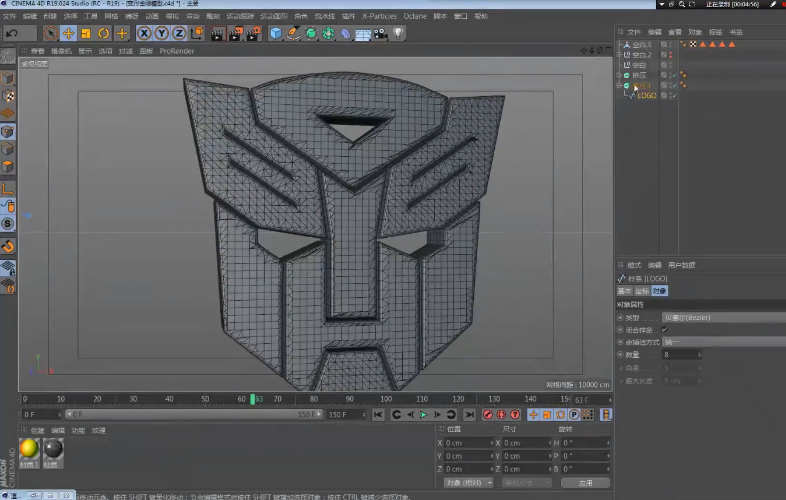Open the ProRender viewport menu
The height and width of the screenshot is (500, 786).
tap(177, 50)
